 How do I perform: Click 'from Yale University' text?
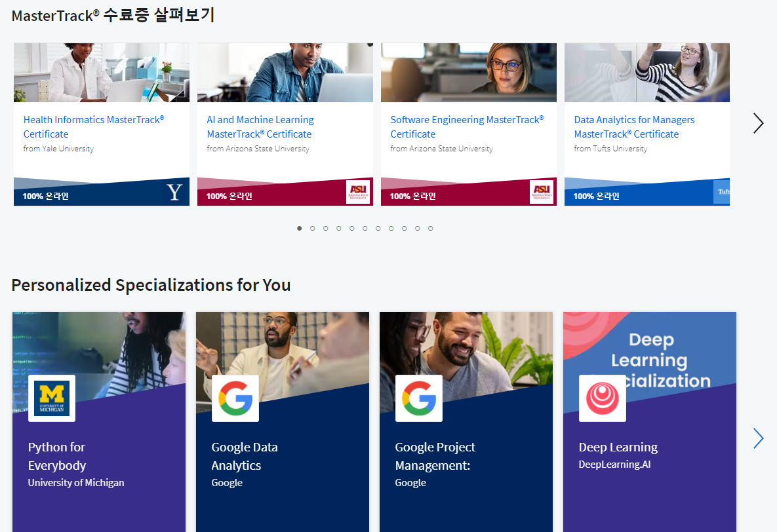coord(58,149)
